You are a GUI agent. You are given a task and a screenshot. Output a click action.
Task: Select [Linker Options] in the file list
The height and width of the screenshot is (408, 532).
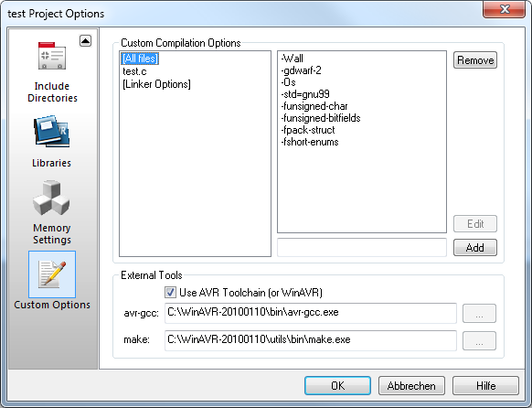click(x=156, y=84)
